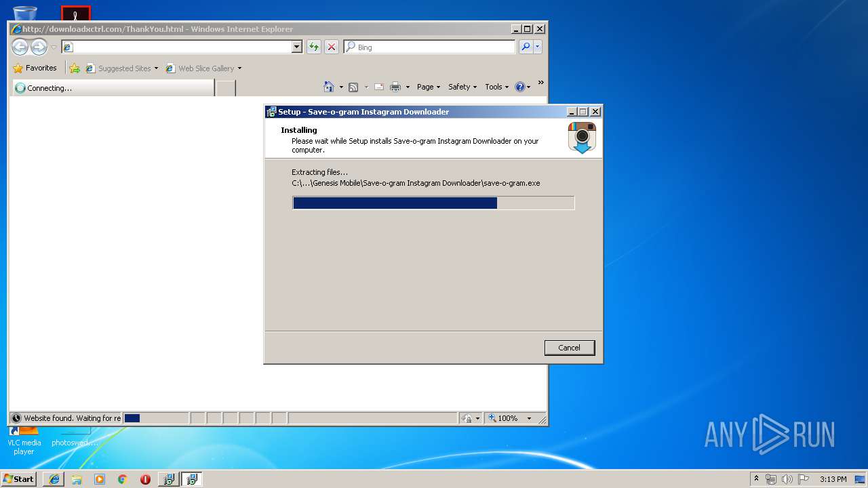The height and width of the screenshot is (488, 868).
Task: Click the installer progress bar
Action: [x=433, y=203]
